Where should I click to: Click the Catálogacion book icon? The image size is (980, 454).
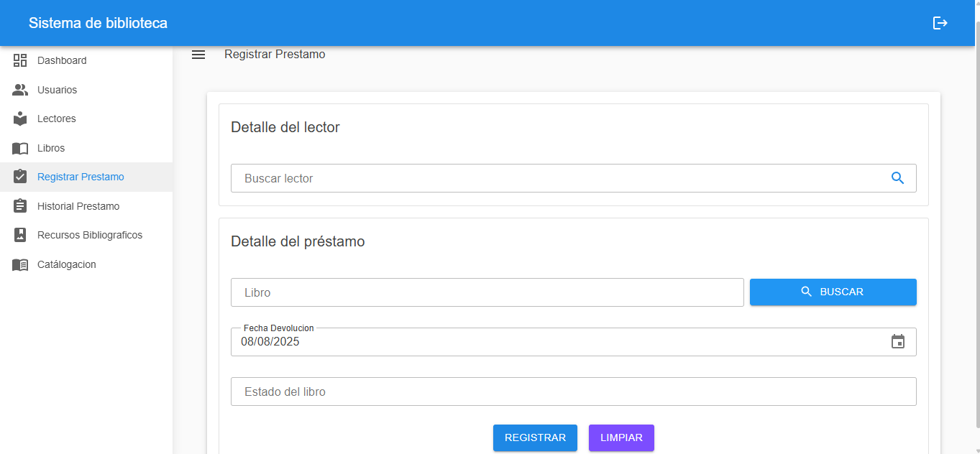click(x=19, y=264)
